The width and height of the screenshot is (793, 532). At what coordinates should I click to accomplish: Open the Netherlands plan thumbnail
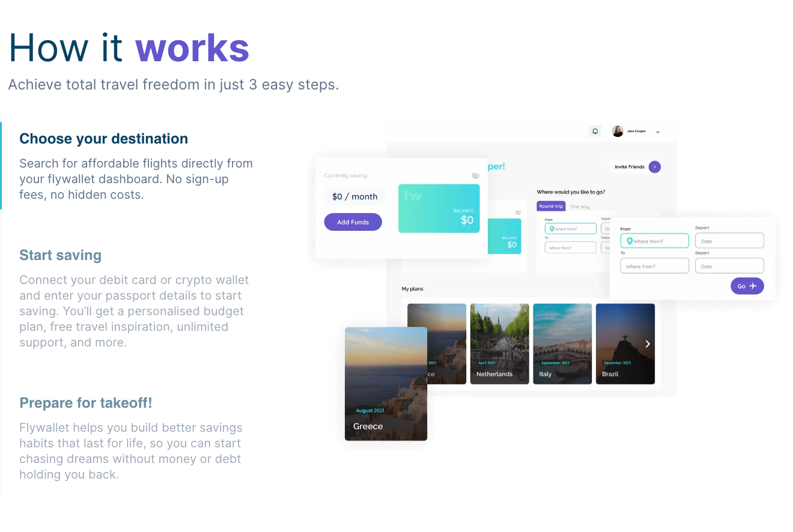tap(500, 344)
